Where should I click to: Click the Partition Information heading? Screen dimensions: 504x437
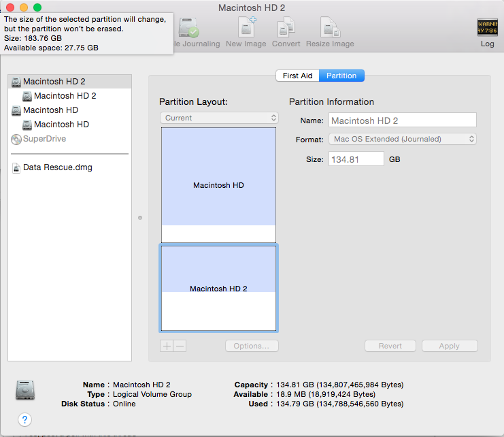[x=331, y=101]
